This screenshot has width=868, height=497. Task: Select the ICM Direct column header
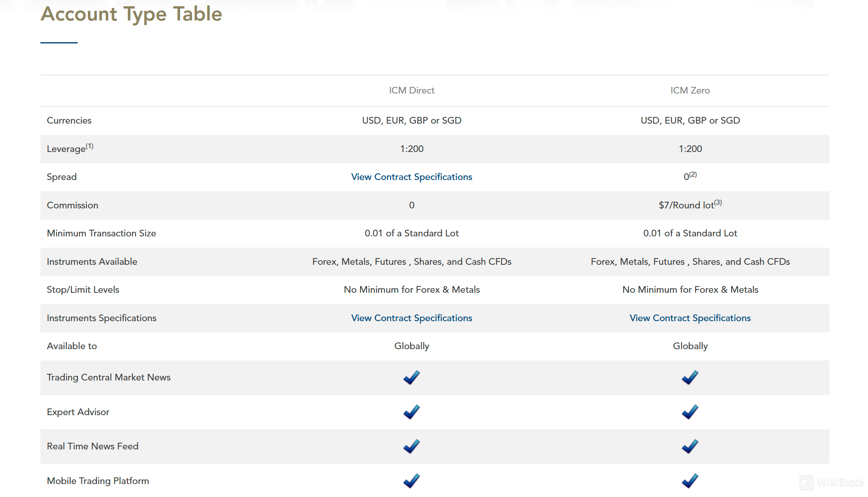[412, 91]
